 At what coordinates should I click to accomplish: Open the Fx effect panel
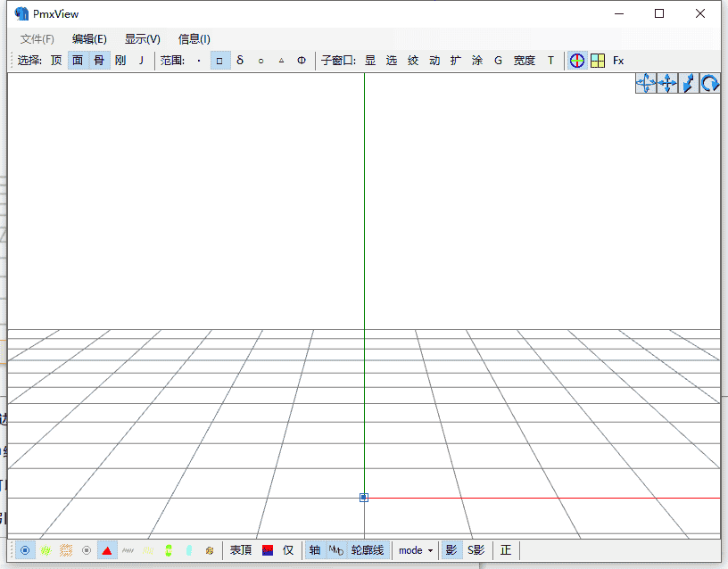point(618,60)
